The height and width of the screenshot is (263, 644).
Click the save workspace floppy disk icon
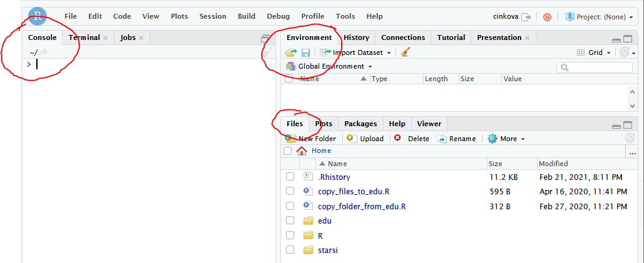305,53
